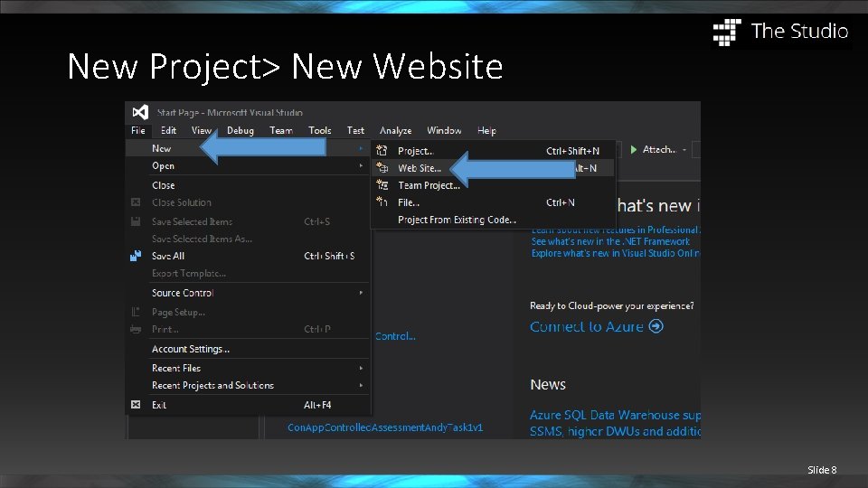Open See what's new in .NET Framework link
Screen dimensions: 868x488
click(610, 241)
